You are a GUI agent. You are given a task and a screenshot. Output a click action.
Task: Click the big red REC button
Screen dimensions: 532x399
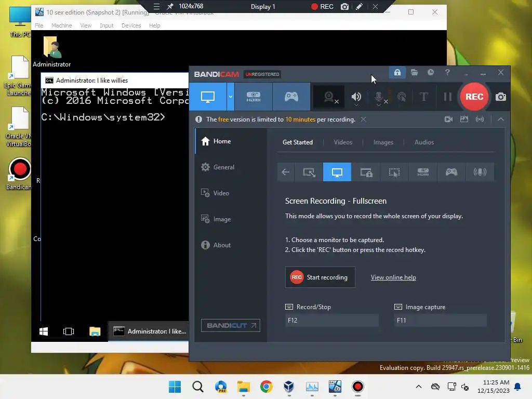[x=474, y=97]
